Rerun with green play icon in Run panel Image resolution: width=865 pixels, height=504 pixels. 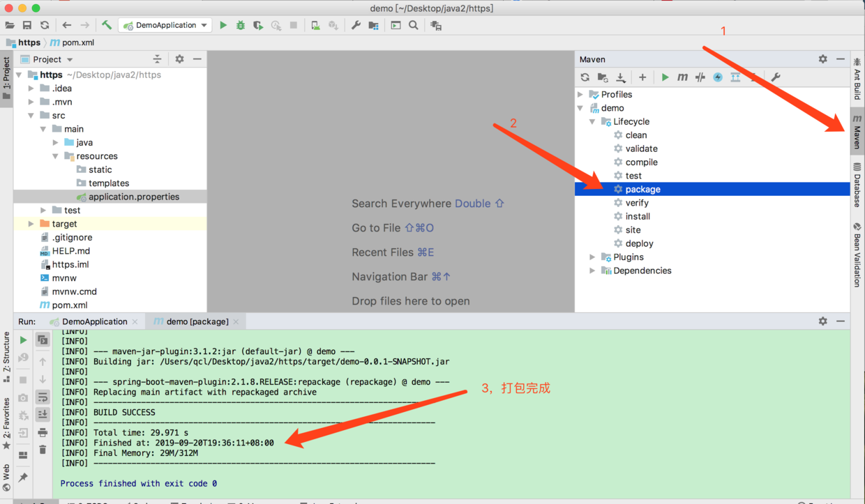click(23, 340)
